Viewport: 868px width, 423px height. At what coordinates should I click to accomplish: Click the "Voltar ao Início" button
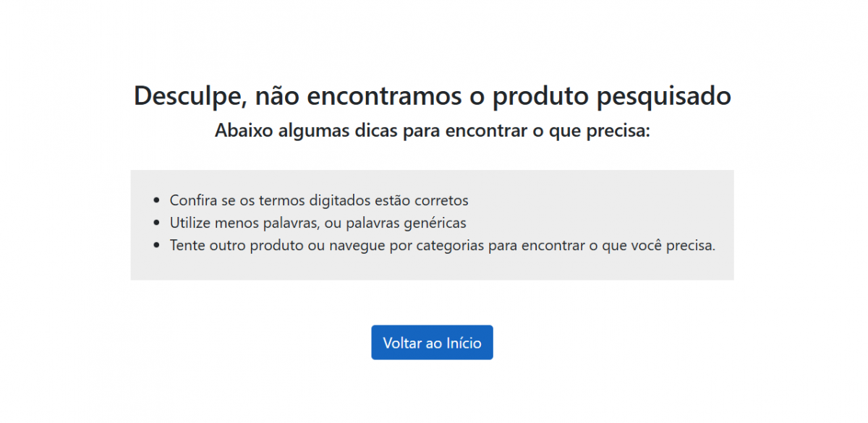[432, 343]
